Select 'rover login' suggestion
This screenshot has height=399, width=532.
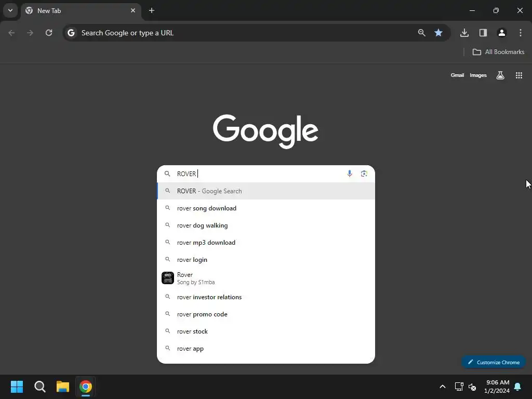point(266,260)
